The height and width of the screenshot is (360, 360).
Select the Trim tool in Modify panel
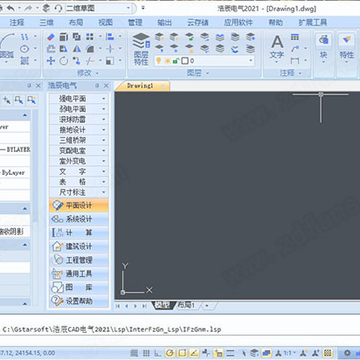coord(90,61)
